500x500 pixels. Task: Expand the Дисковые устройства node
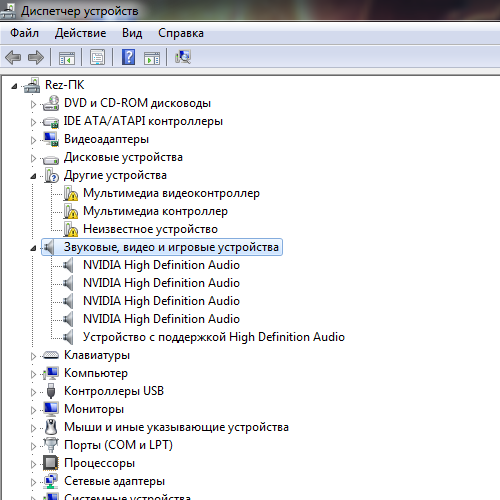pos(33,158)
